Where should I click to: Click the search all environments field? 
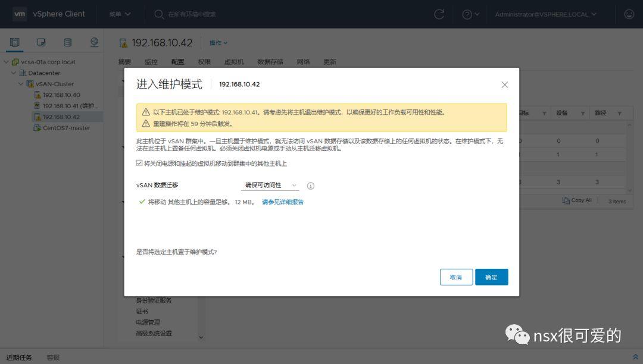pyautogui.click(x=192, y=14)
